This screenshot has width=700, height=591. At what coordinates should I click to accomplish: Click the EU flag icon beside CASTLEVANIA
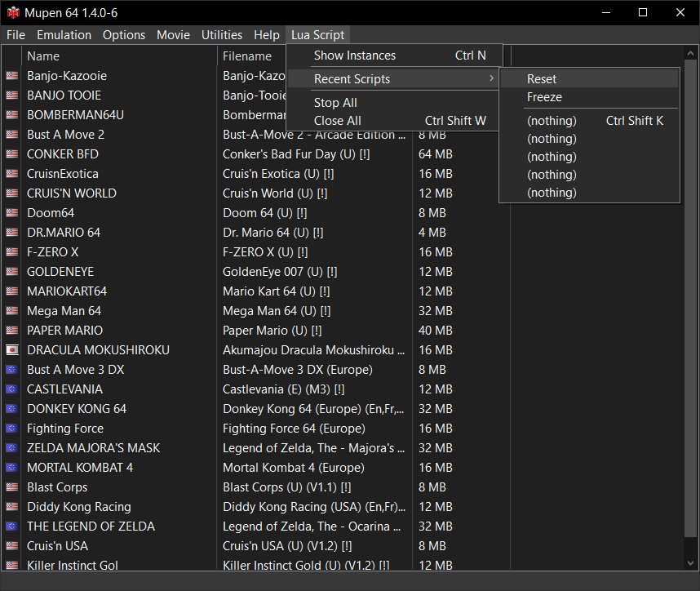click(12, 389)
